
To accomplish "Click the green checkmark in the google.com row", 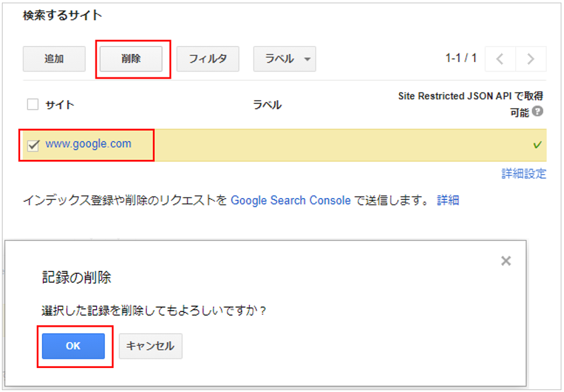I will click(x=537, y=145).
